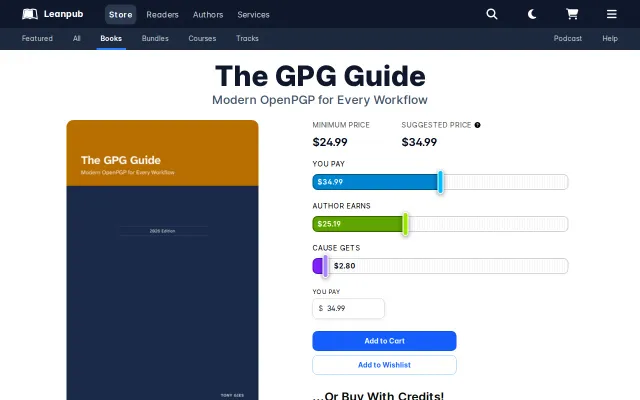640x400 pixels.
Task: Click the suggested price info icon
Action: [x=477, y=125]
